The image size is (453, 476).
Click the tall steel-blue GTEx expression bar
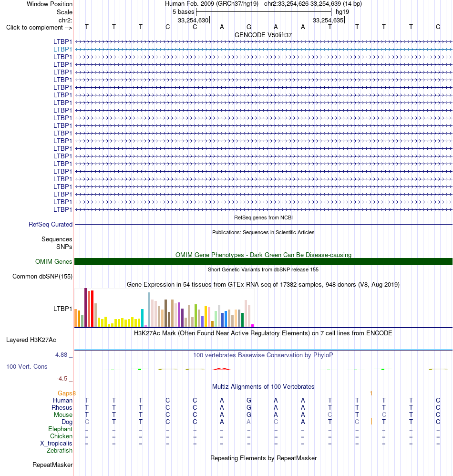coord(149,310)
